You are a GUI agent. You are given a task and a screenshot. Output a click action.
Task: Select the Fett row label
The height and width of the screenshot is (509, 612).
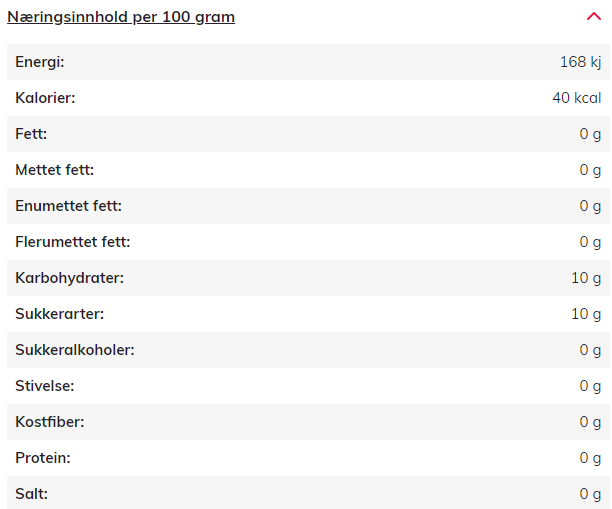[31, 134]
